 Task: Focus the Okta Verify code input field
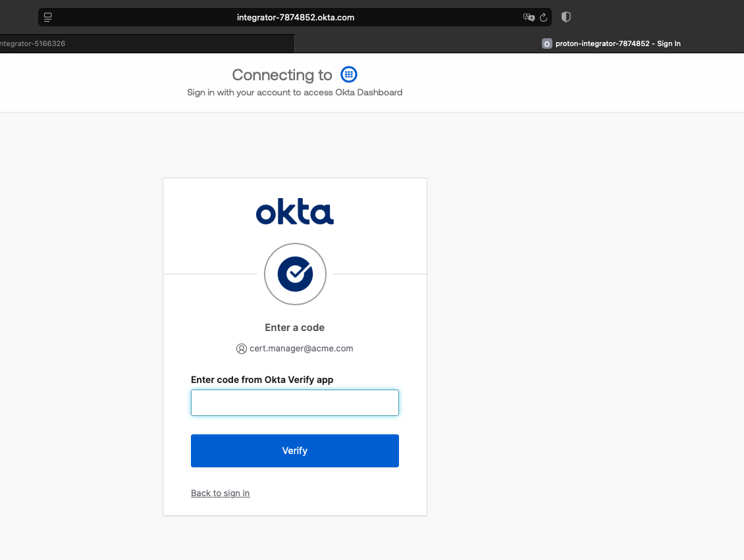pyautogui.click(x=295, y=403)
